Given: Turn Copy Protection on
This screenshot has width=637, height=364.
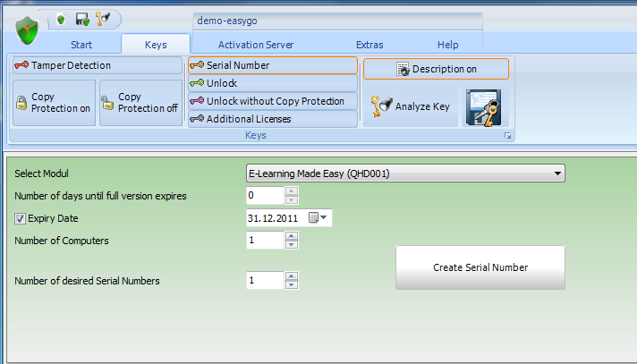Looking at the screenshot, I should pos(54,103).
